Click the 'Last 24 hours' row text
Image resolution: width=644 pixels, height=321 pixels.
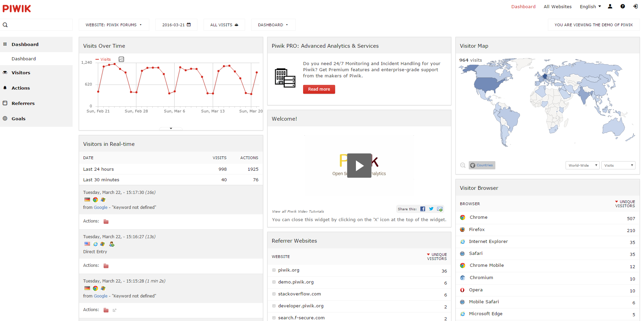[99, 169]
